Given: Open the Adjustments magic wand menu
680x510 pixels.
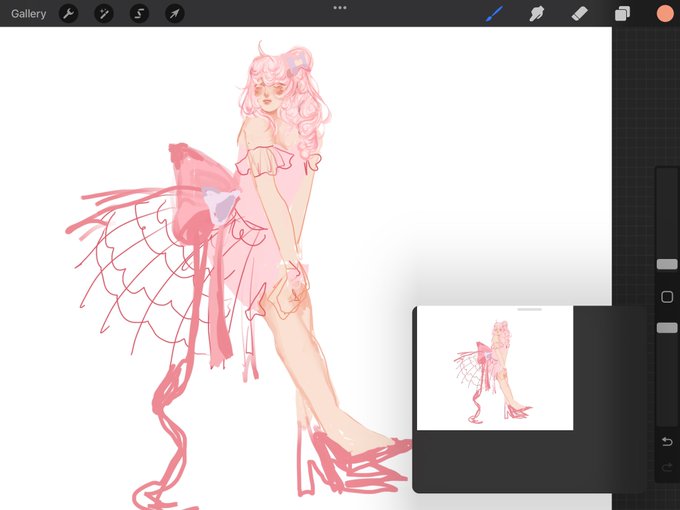Looking at the screenshot, I should click(x=104, y=13).
